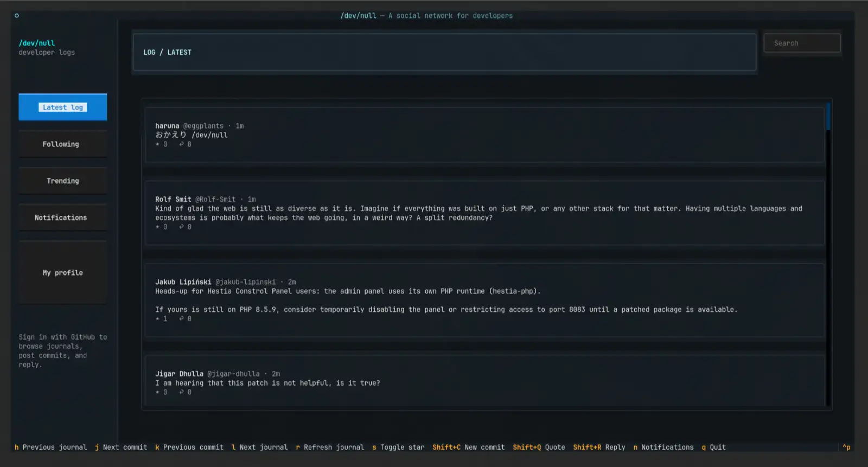Click reply icon on Jakub Lipiński's post
This screenshot has height=467, width=868.
pos(182,318)
